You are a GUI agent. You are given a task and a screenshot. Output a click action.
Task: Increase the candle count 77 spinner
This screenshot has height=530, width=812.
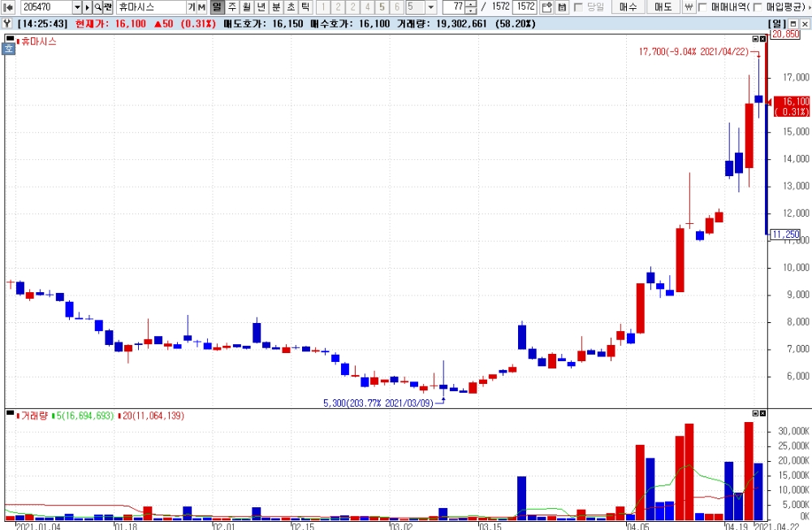pos(471,4)
